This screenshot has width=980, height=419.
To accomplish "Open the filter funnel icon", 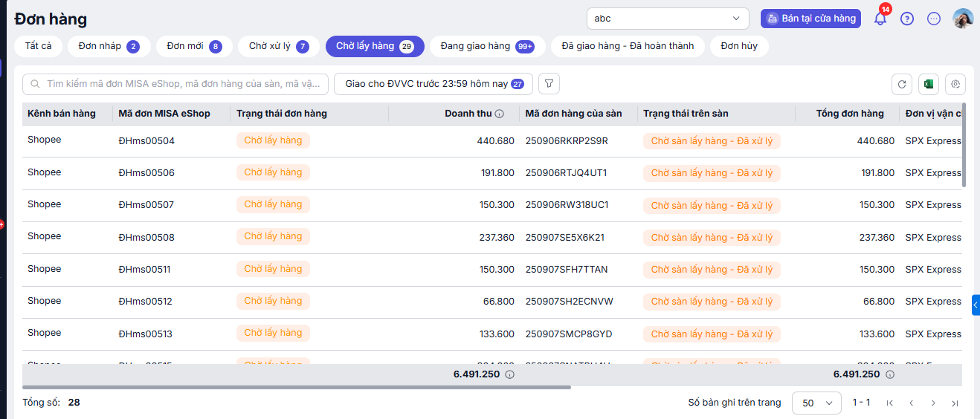I will pyautogui.click(x=549, y=84).
